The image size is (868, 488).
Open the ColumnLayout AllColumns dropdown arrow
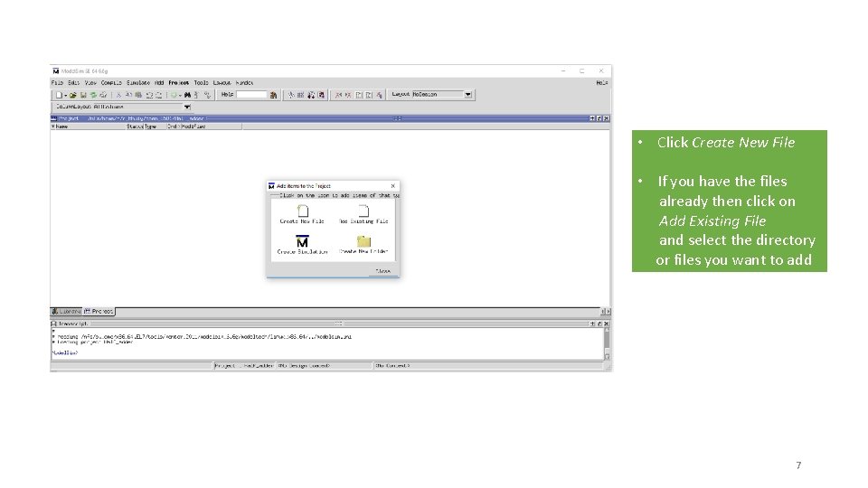(x=187, y=107)
